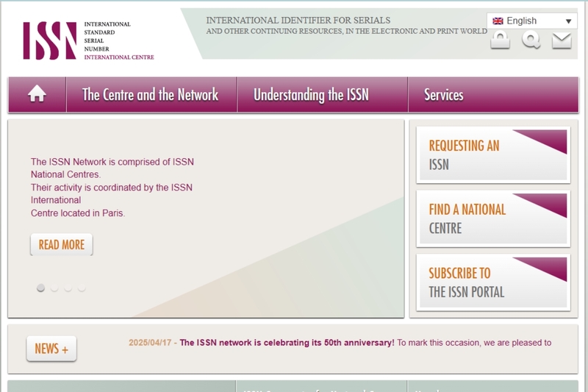The height and width of the screenshot is (392, 588).
Task: Go to the home icon menu
Action: tap(37, 94)
